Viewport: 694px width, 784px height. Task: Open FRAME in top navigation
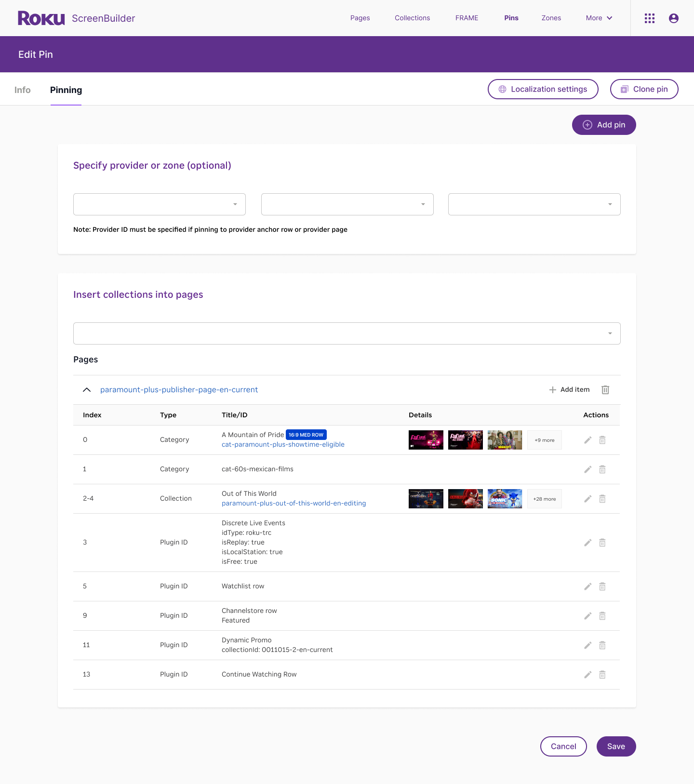(x=467, y=18)
